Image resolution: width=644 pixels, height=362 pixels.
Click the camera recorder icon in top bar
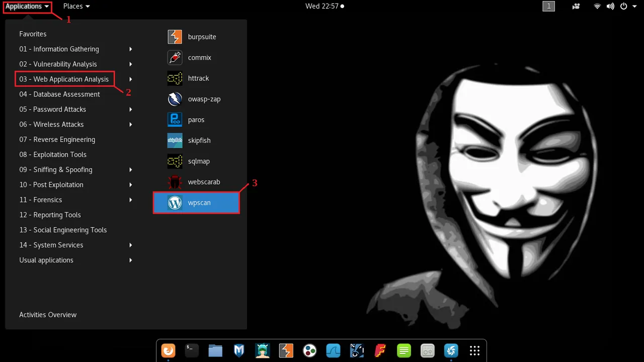pyautogui.click(x=577, y=7)
